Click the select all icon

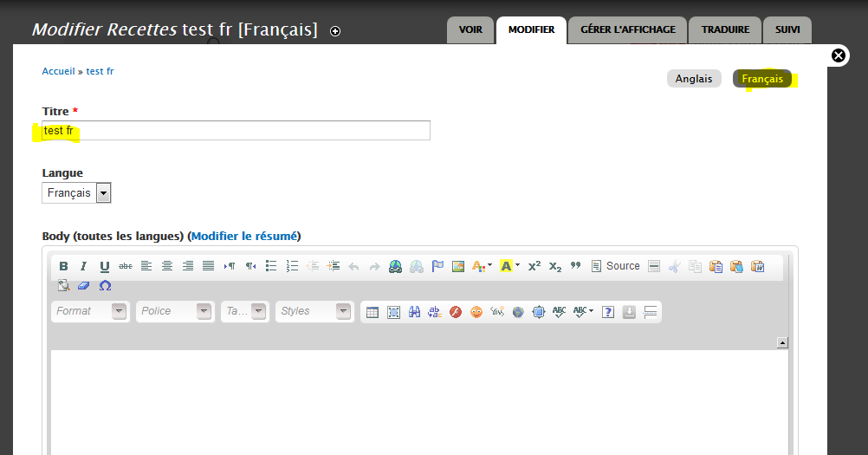click(x=393, y=312)
